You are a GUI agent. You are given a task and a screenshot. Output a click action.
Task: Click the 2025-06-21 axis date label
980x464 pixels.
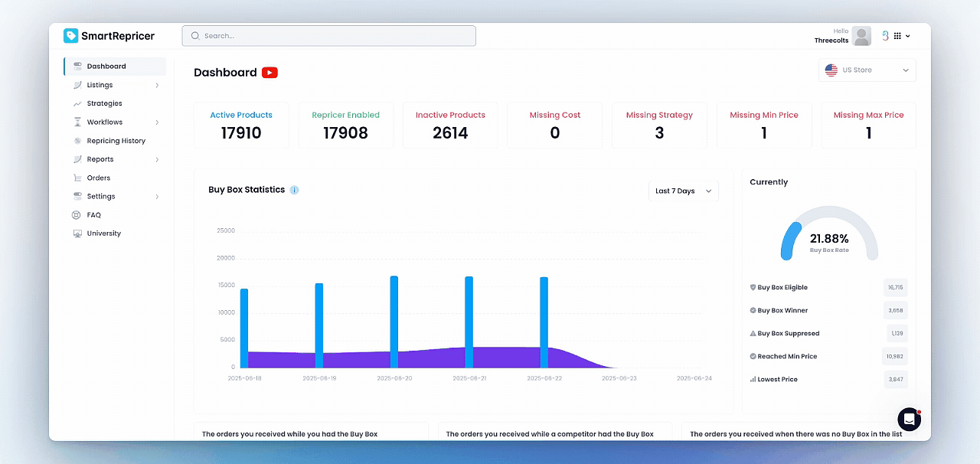coord(469,378)
